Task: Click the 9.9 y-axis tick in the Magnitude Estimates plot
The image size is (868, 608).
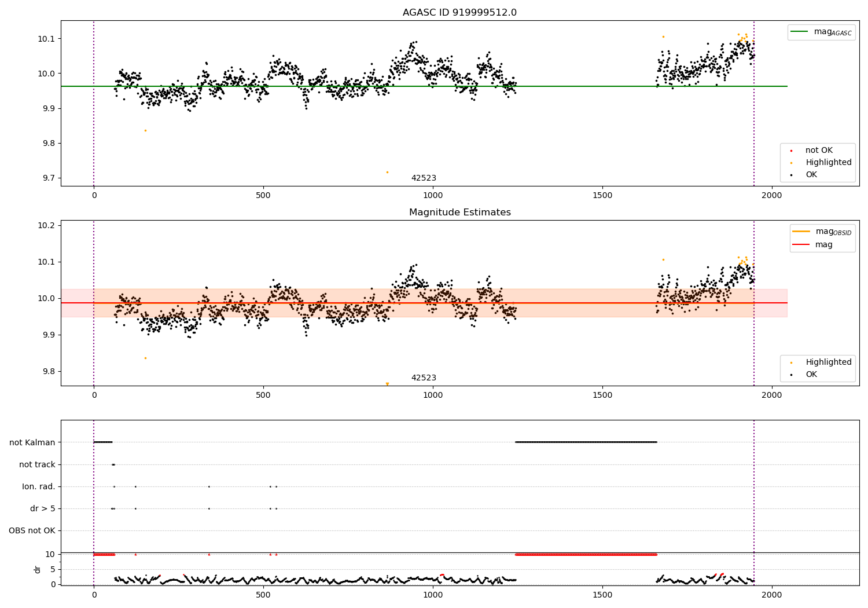Action: (47, 335)
